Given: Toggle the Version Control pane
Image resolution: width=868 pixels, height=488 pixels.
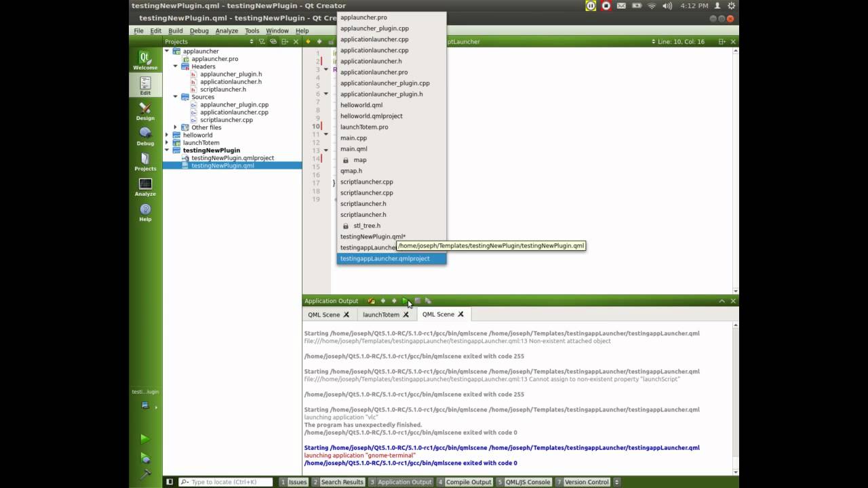Looking at the screenshot, I should [x=583, y=482].
